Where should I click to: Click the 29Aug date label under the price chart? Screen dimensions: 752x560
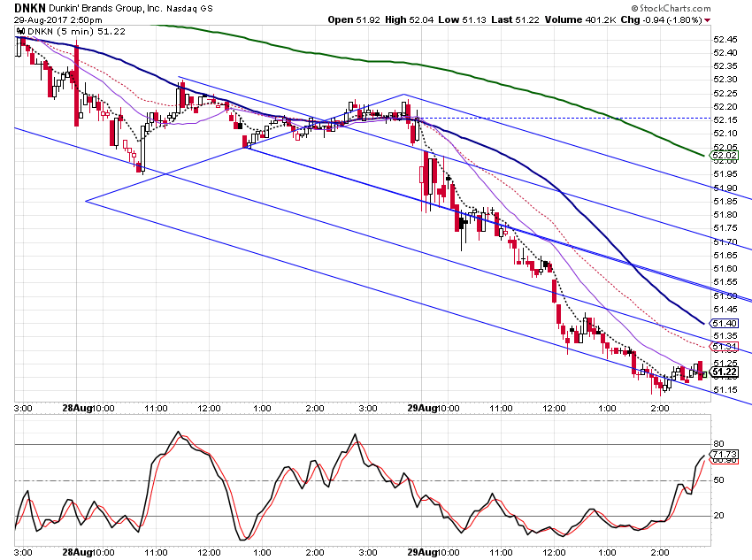tap(422, 408)
